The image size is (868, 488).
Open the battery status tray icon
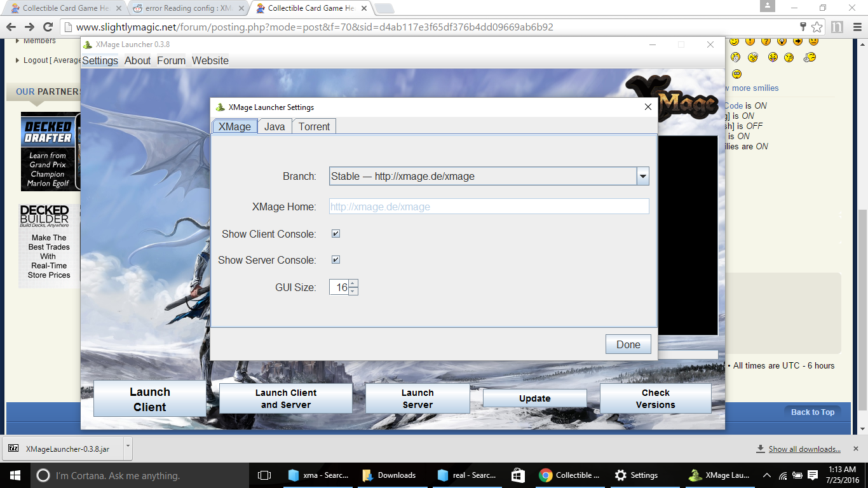[x=797, y=475]
